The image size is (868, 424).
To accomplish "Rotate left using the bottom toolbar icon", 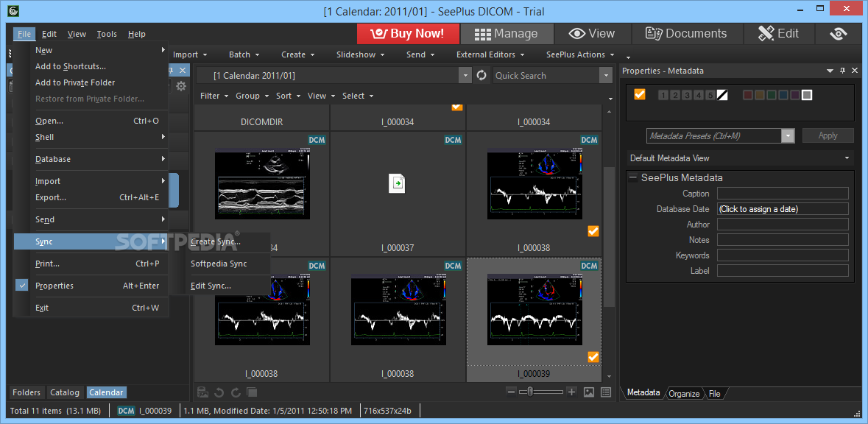I will pyautogui.click(x=219, y=392).
